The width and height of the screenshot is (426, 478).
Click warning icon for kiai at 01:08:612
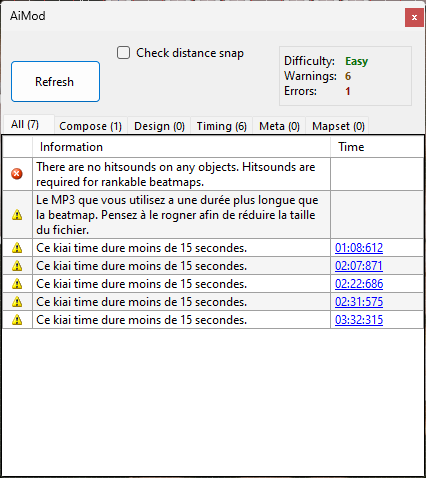tap(17, 248)
